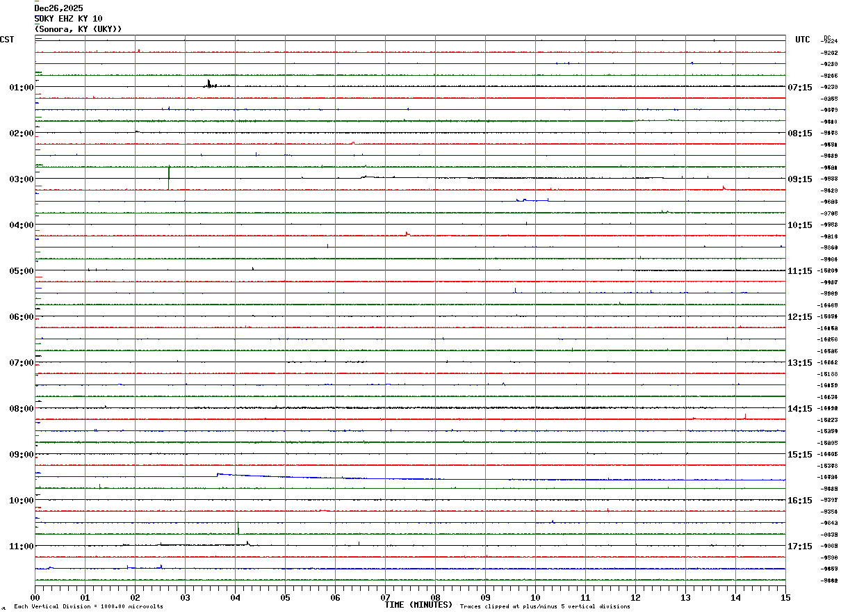Viewport: 841px width, 616px height.
Task: Click the blue drifting step below 09:00 trace
Action: click(x=220, y=474)
